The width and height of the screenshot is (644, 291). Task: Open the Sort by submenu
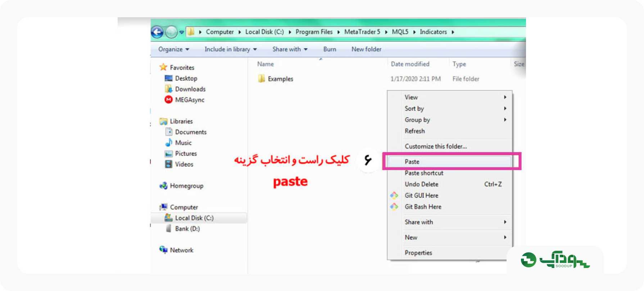tap(449, 108)
